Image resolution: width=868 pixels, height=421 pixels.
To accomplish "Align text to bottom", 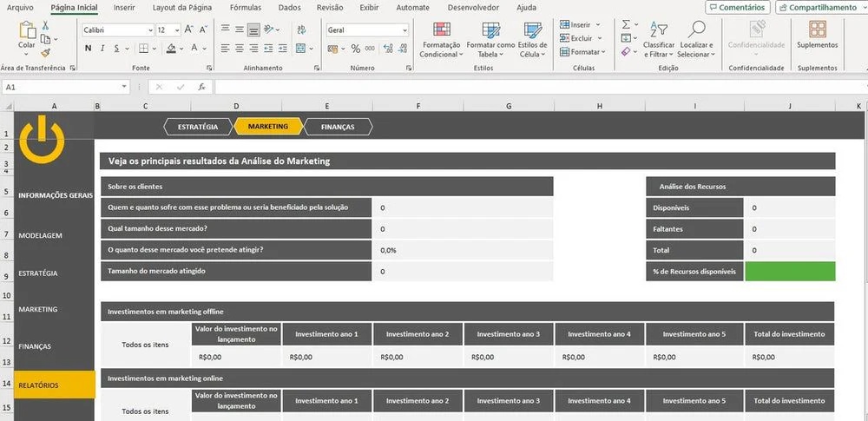I will pyautogui.click(x=253, y=30).
